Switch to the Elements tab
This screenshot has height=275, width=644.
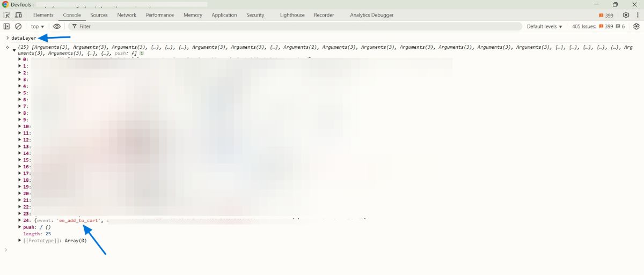[43, 15]
